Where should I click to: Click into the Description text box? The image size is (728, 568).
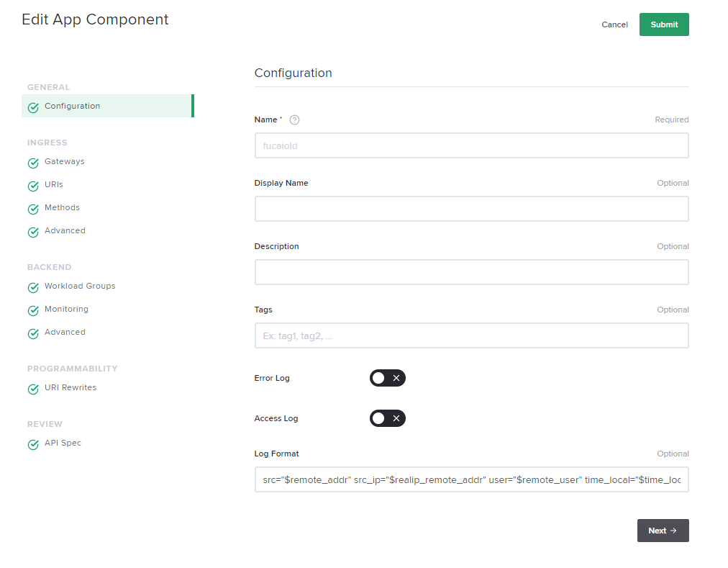tap(471, 272)
